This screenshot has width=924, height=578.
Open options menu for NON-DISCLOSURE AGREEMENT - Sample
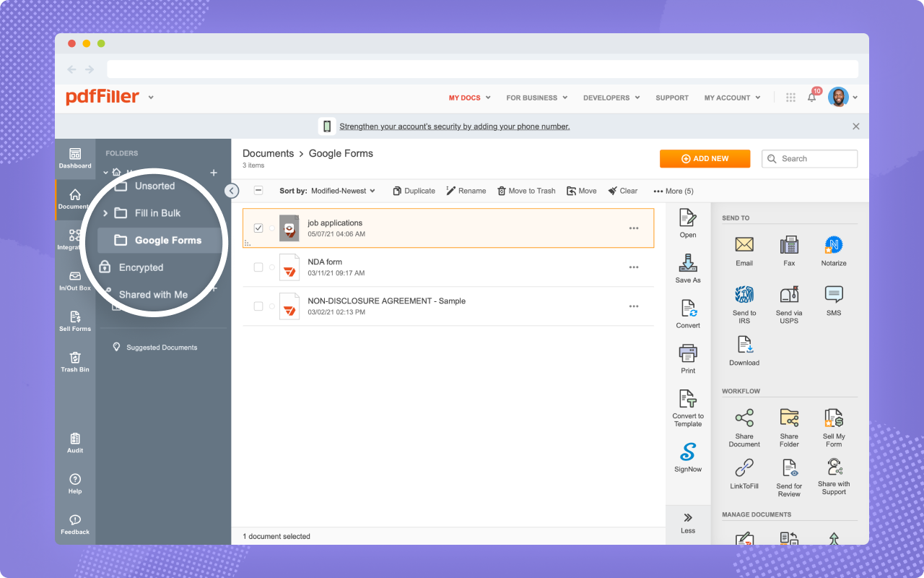(x=634, y=306)
